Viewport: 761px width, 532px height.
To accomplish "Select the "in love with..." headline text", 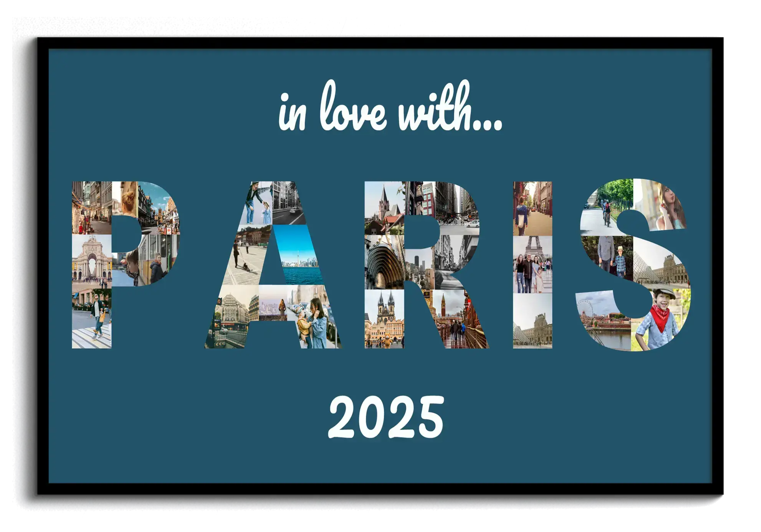I will (x=390, y=109).
